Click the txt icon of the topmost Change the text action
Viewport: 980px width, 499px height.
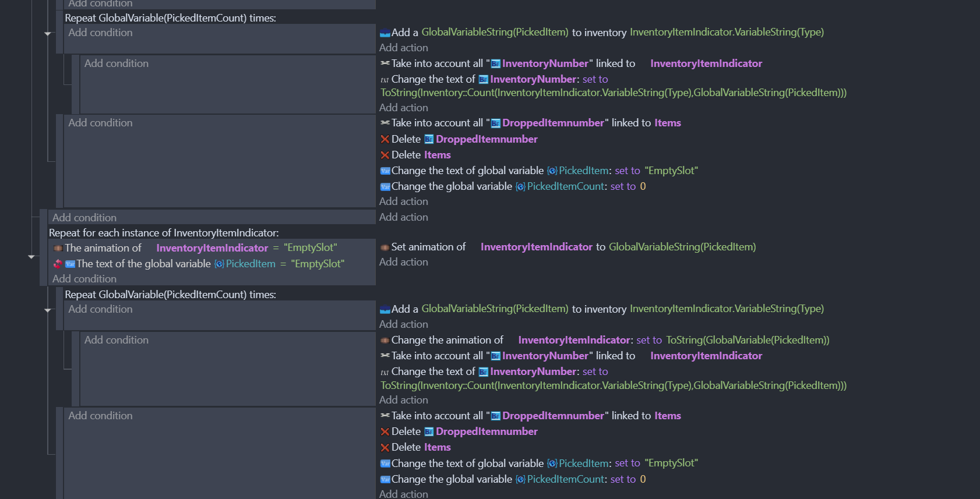click(385, 80)
